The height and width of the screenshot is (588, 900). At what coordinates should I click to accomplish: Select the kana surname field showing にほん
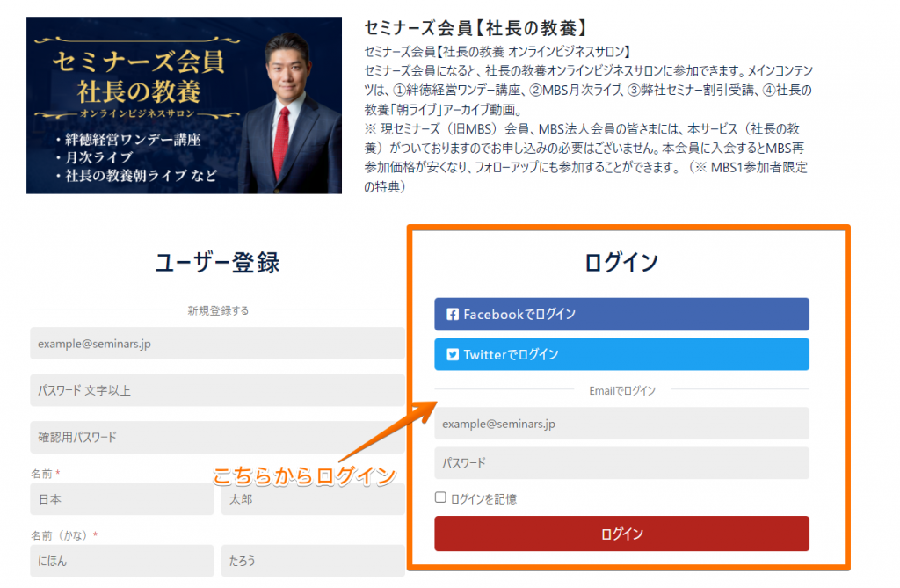121,561
